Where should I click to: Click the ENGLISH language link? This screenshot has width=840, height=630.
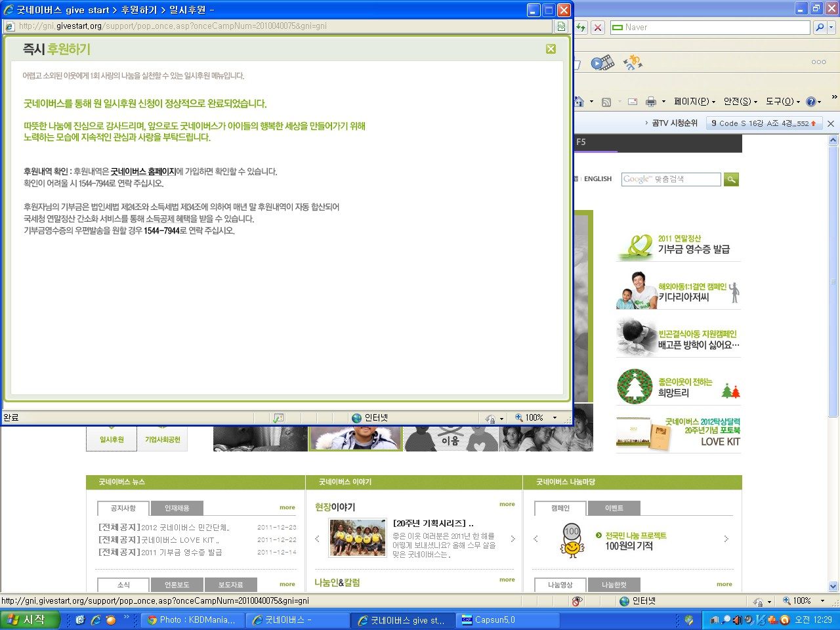(598, 178)
